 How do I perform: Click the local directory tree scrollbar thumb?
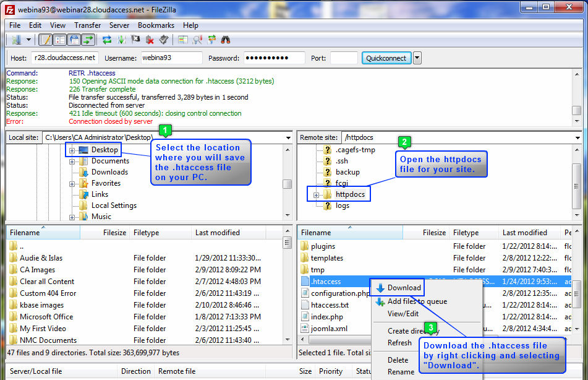coord(288,184)
